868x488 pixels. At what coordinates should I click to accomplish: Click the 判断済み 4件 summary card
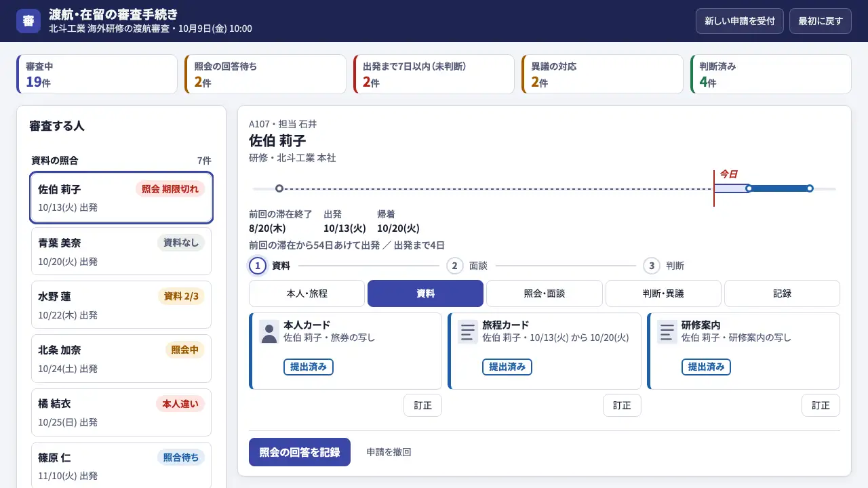coord(771,75)
